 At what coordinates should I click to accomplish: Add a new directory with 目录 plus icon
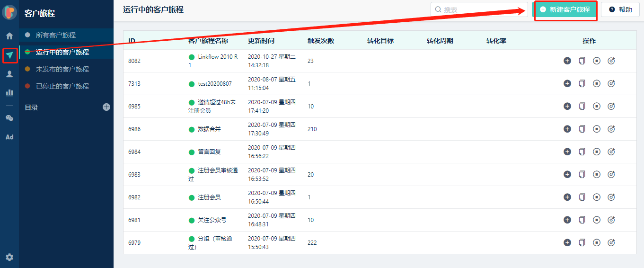tap(106, 107)
